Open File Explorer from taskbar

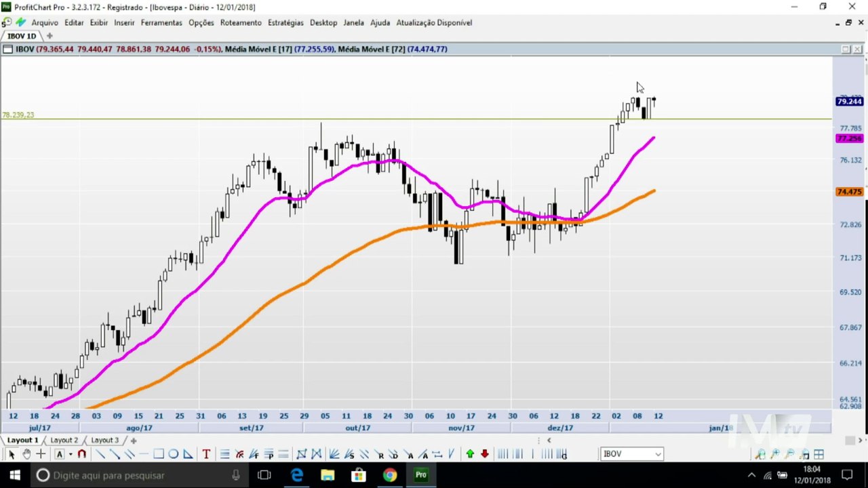coord(328,475)
